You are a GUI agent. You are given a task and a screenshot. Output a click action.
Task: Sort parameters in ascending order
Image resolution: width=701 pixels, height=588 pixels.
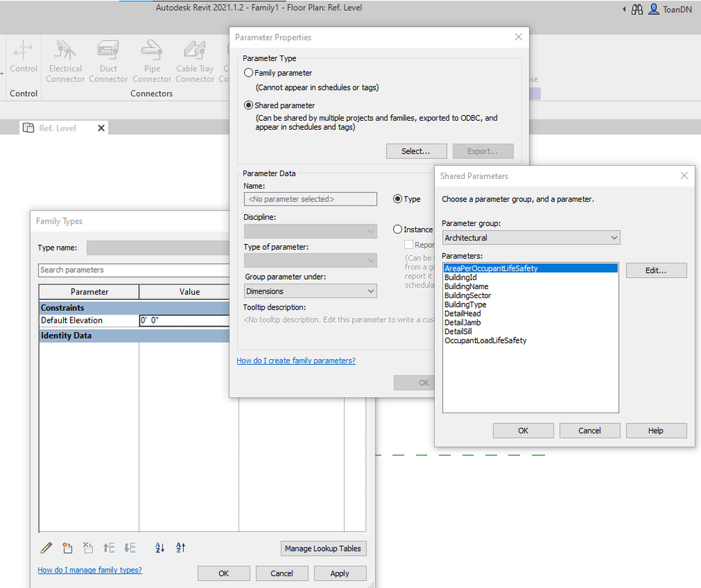point(159,548)
